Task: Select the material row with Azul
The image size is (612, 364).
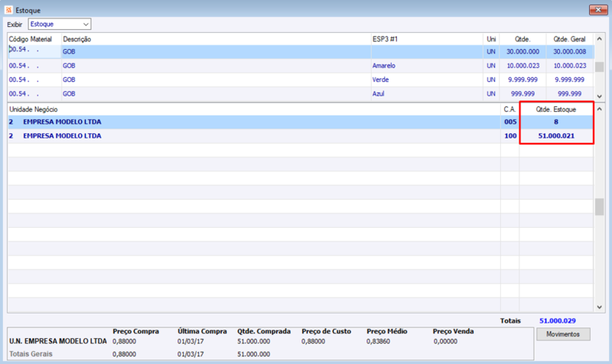Action: (301, 93)
